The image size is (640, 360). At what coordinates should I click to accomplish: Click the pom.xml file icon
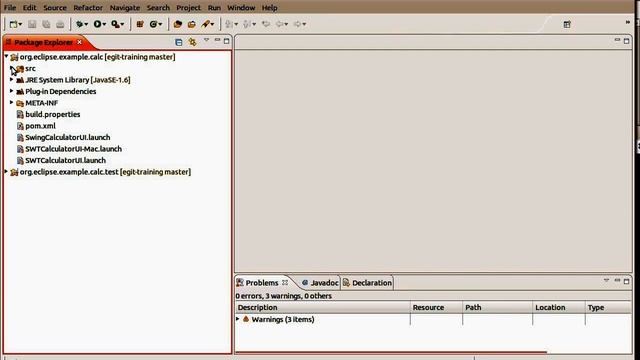tap(20, 126)
